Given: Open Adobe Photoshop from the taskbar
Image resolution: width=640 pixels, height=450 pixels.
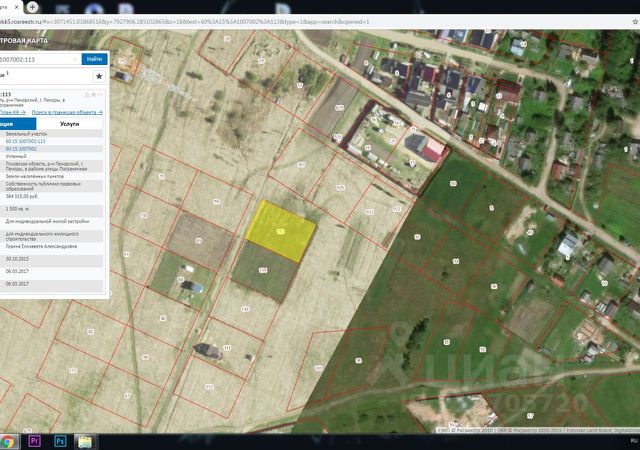Looking at the screenshot, I should pyautogui.click(x=60, y=441).
